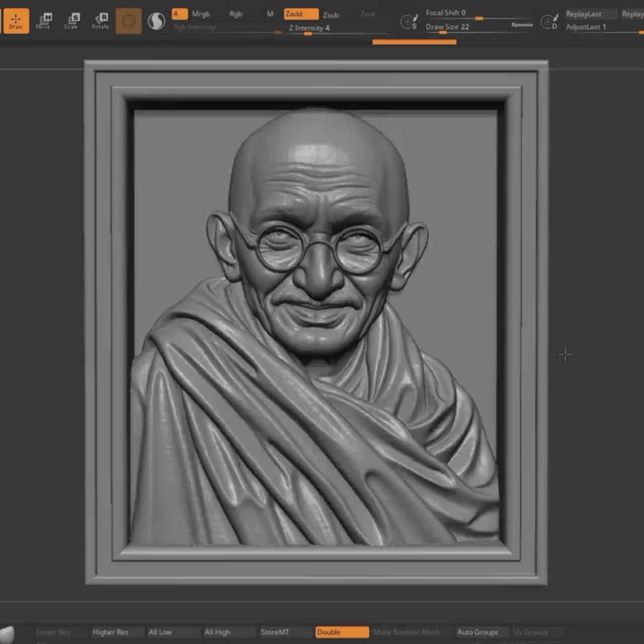Toggle the Dynamic draw size option

point(522,25)
